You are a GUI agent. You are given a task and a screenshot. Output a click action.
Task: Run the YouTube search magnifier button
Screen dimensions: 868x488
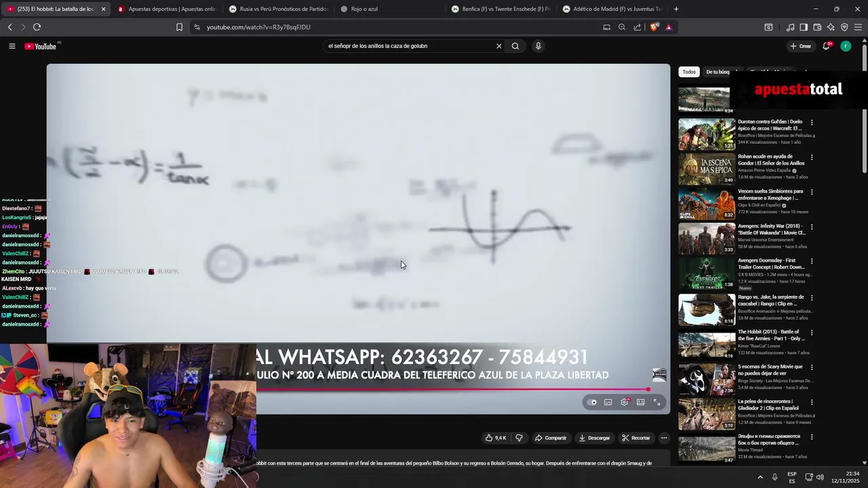(515, 46)
